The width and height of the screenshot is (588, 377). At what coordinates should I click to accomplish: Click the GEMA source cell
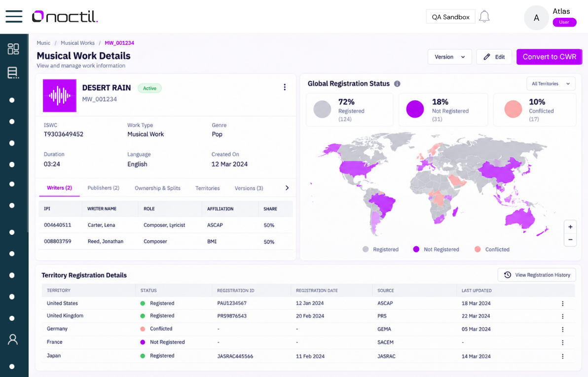[384, 329]
